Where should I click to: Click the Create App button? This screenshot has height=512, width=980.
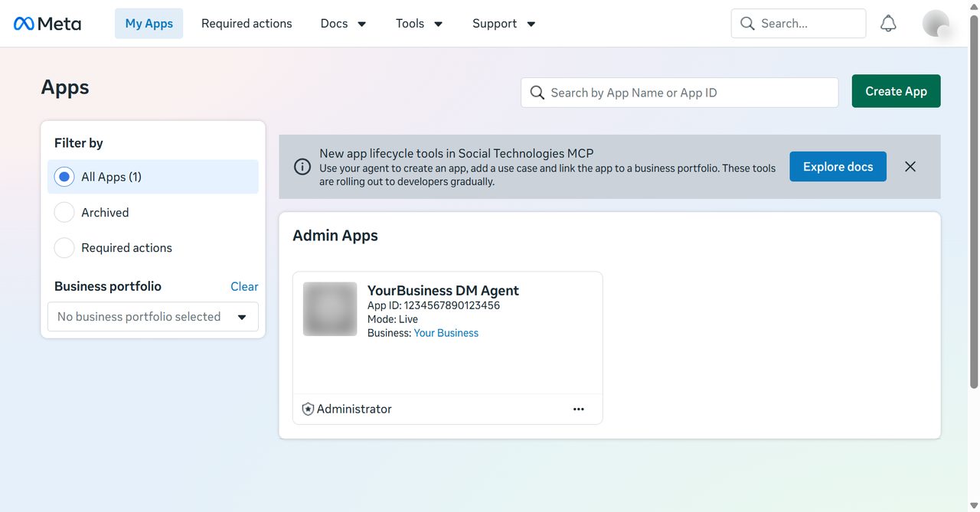[897, 91]
